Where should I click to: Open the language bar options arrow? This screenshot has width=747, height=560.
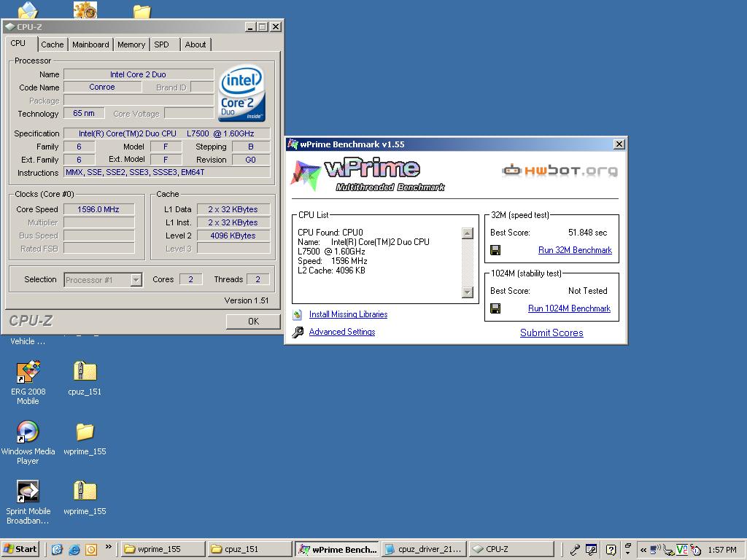click(x=627, y=553)
